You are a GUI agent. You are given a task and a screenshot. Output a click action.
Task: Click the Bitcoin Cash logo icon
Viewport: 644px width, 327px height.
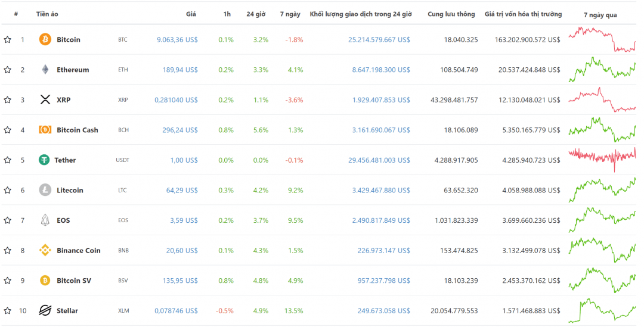tap(45, 130)
